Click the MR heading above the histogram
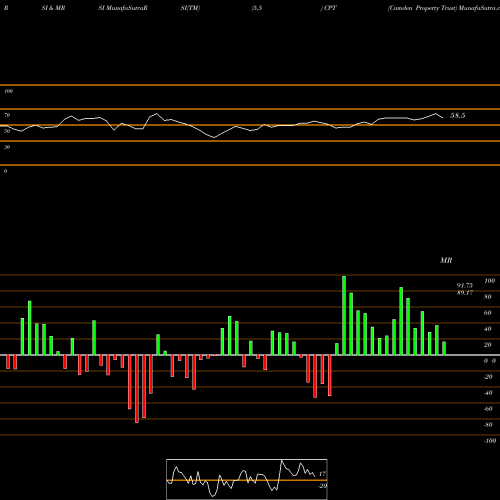The height and width of the screenshot is (500, 500). [446, 260]
